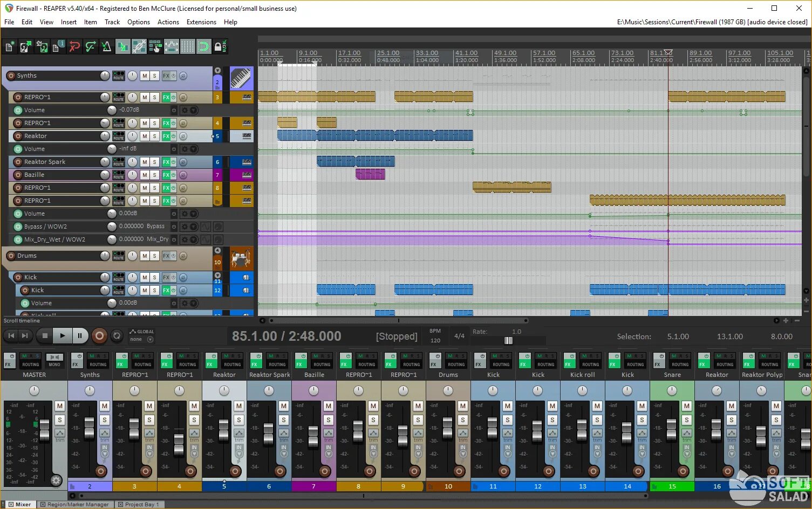Viewport: 812px width, 509px height.
Task: Click the Drums track drum kit icon
Action: coord(241,259)
